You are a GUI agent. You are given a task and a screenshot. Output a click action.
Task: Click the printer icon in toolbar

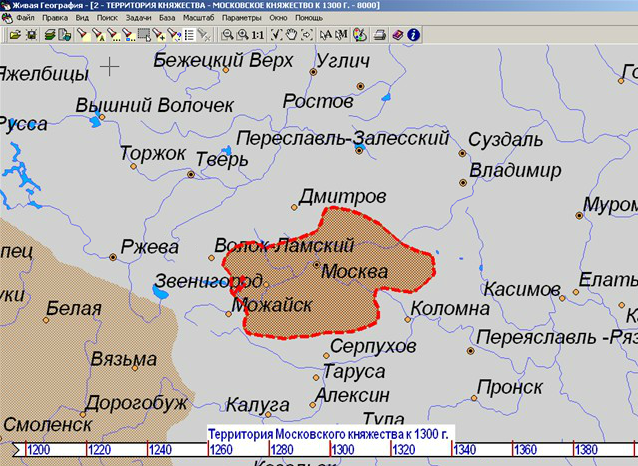(380, 35)
